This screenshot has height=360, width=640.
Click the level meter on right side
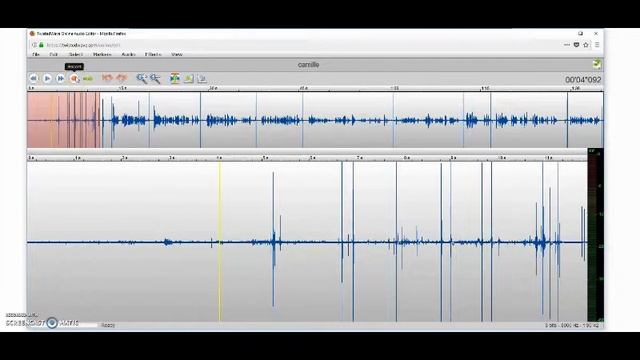coord(595,235)
